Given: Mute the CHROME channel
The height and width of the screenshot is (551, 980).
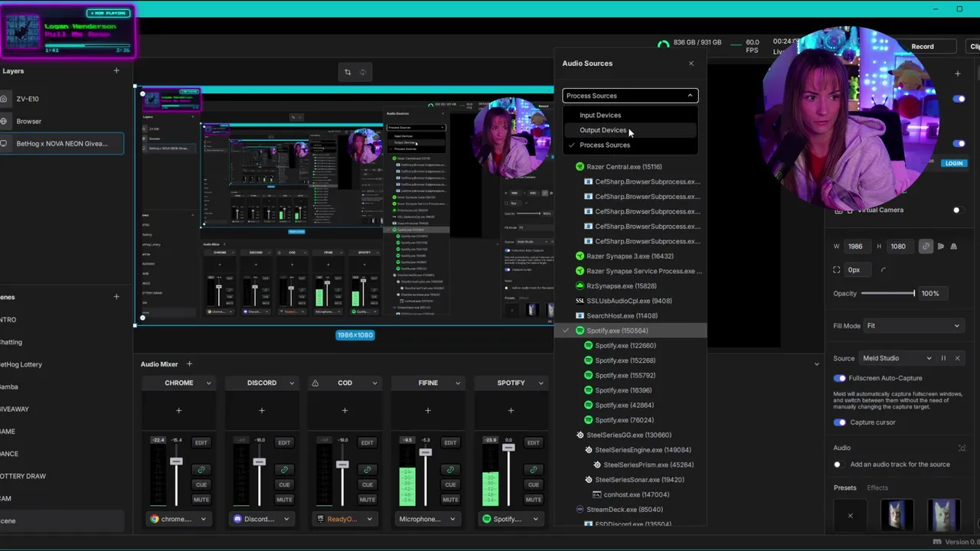Looking at the screenshot, I should 201,500.
